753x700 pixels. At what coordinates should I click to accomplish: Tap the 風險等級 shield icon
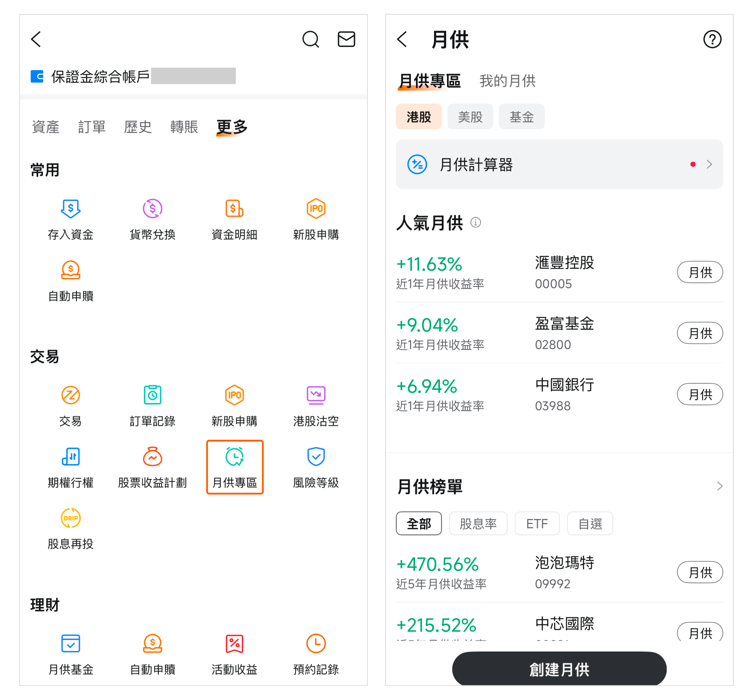(x=316, y=457)
